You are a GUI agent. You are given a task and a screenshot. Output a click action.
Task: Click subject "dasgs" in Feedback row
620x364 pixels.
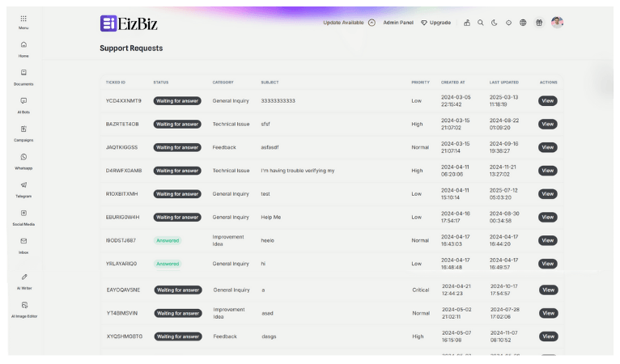(x=269, y=336)
